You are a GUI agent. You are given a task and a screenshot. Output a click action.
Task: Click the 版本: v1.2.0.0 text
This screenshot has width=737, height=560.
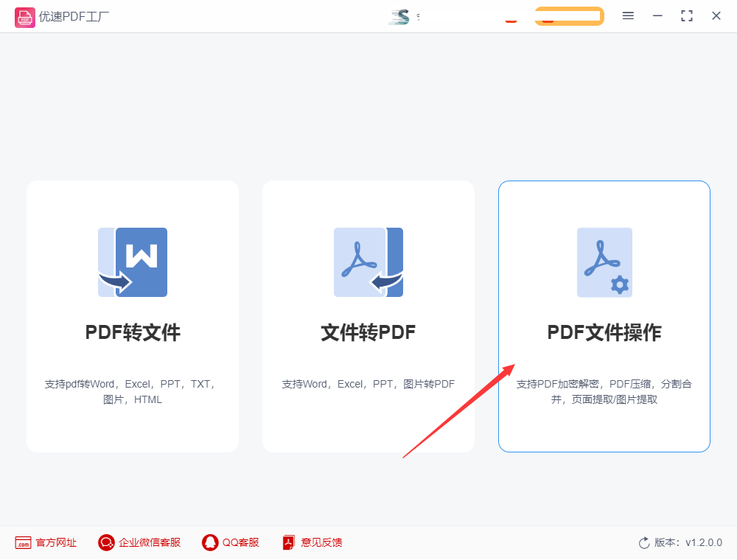coord(688,542)
